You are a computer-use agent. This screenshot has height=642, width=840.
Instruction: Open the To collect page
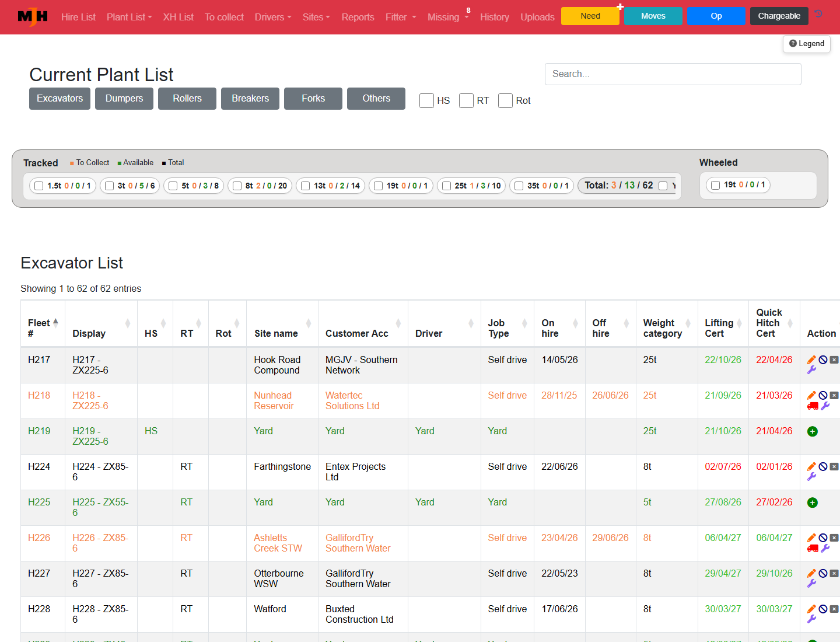224,17
